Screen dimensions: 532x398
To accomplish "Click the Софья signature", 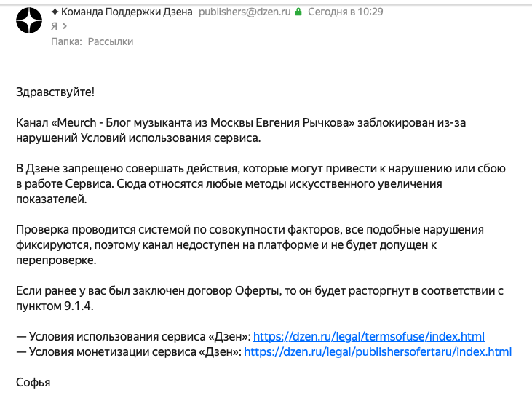I will point(33,383).
